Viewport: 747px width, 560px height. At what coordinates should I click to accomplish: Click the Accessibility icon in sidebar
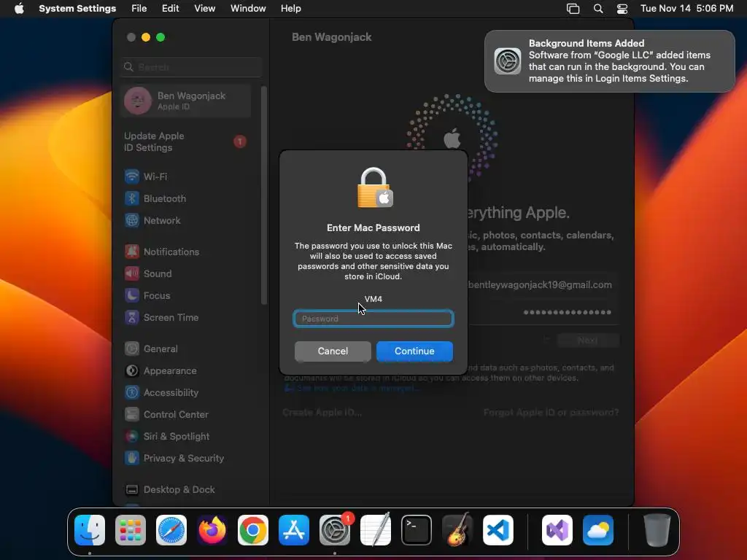132,392
